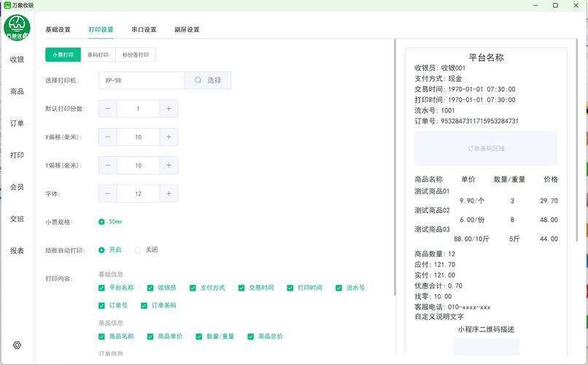Screen dimensions: 588x365
Task: Toggle the 商品名称 checkbox
Action: (x=101, y=337)
